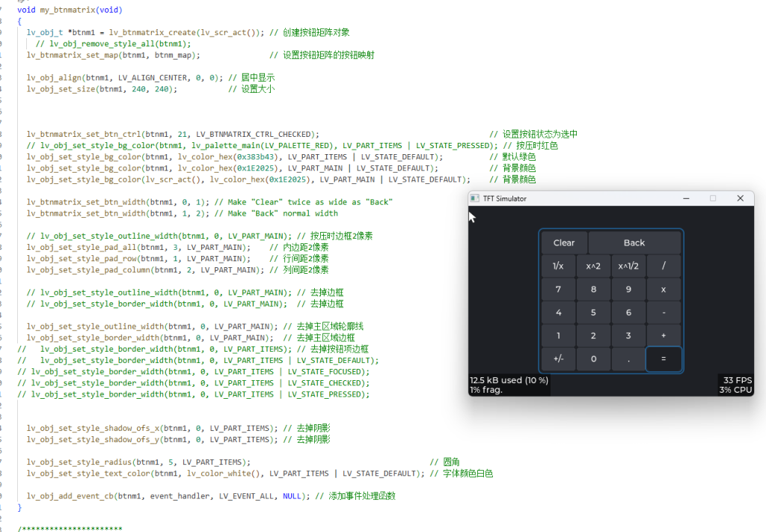This screenshot has width=766, height=532.
Task: Click the memory usage label in simulator
Action: tap(509, 380)
